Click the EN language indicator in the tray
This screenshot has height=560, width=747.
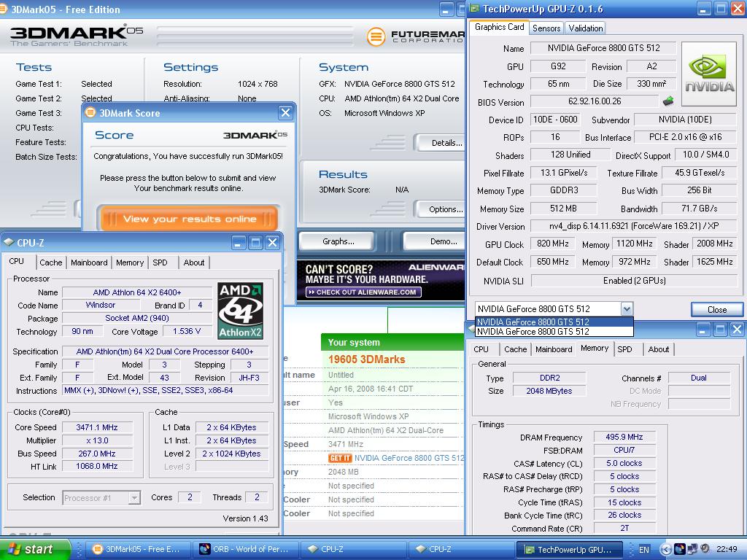coord(643,550)
